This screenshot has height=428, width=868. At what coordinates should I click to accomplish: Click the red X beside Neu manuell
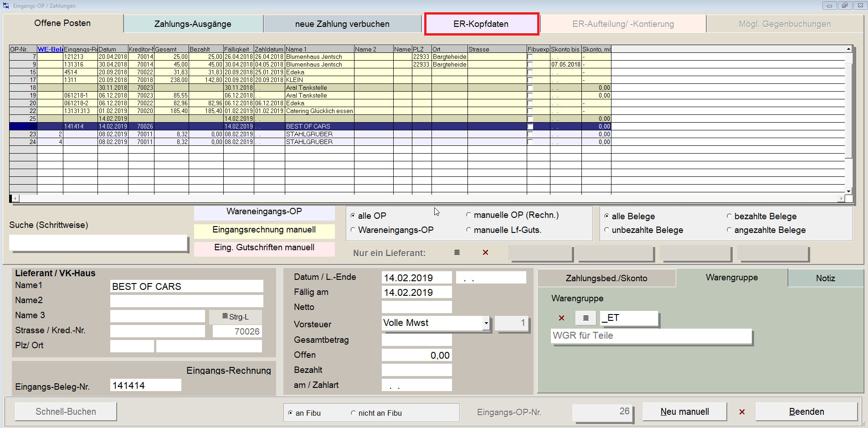742,412
